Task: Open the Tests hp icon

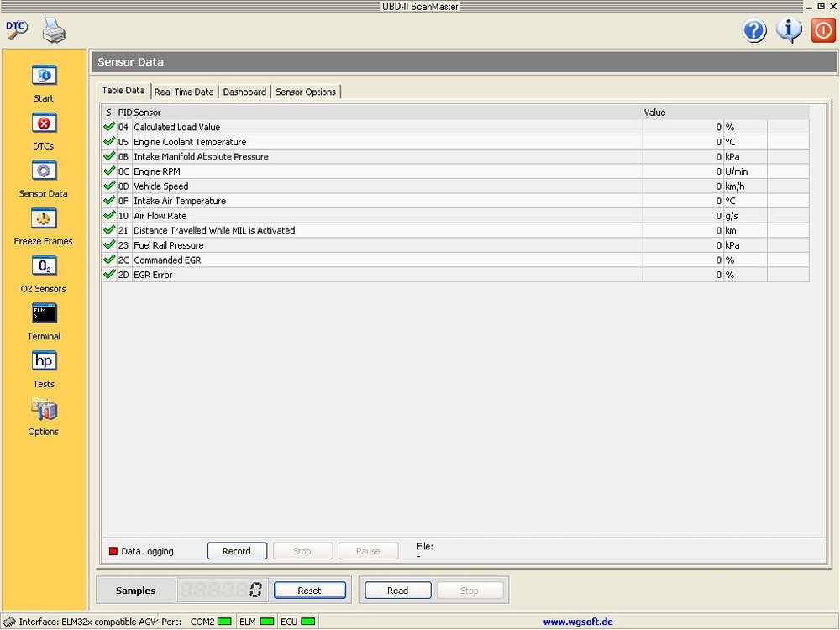Action: click(x=44, y=362)
